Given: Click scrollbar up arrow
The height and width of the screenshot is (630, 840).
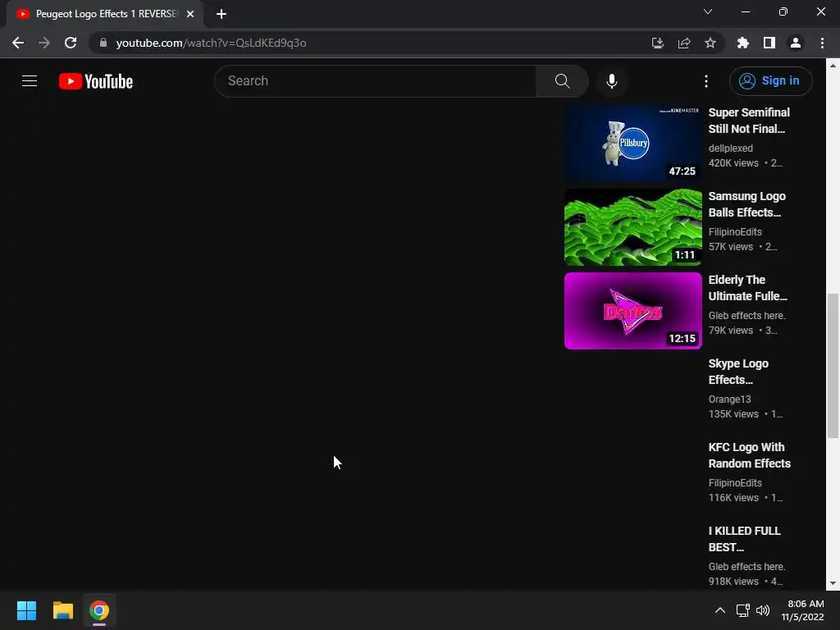Looking at the screenshot, I should 833,66.
